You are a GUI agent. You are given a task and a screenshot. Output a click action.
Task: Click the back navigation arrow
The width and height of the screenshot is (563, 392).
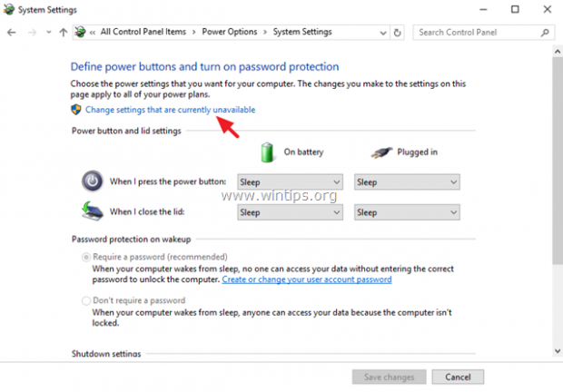pos(12,32)
